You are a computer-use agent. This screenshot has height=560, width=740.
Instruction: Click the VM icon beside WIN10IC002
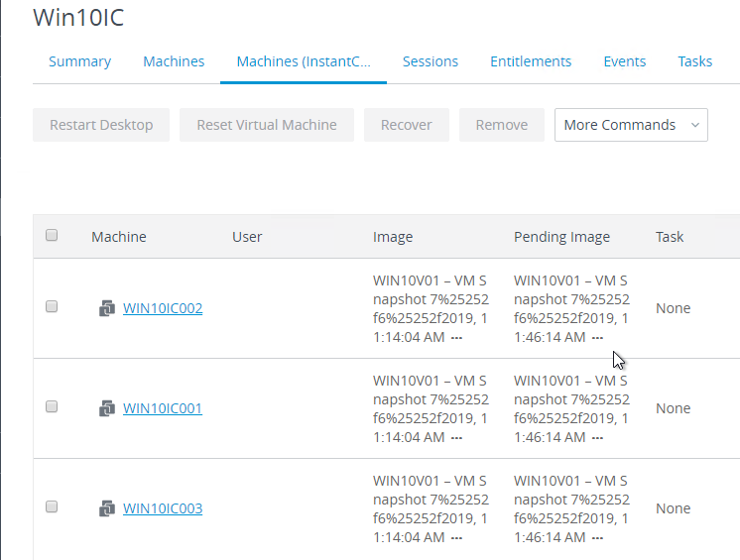tap(107, 308)
